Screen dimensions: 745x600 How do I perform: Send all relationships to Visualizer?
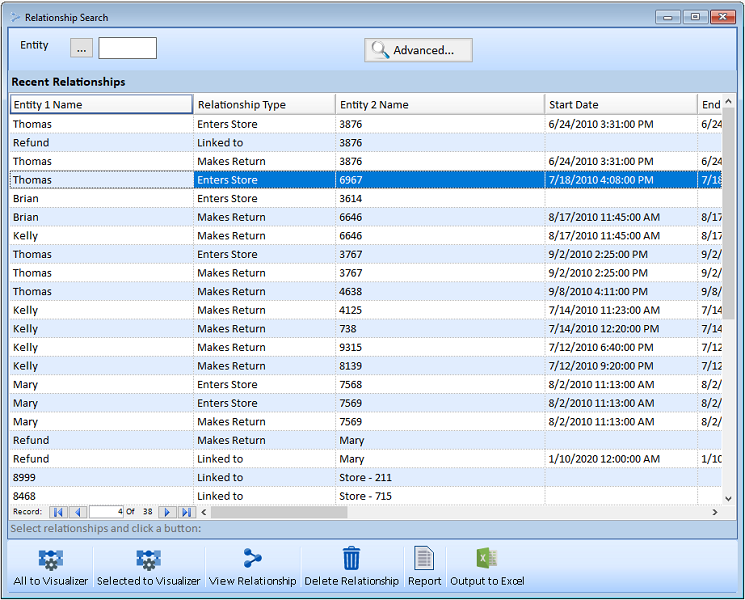pyautogui.click(x=50, y=567)
